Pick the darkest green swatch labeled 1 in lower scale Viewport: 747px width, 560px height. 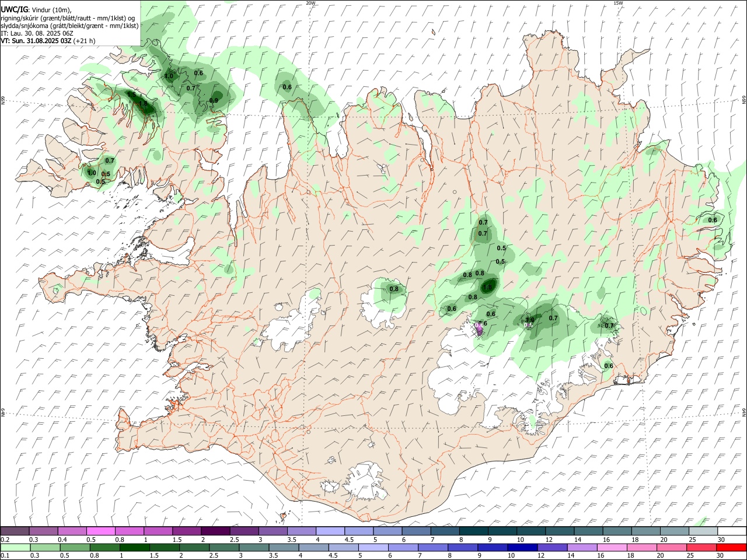tap(134, 548)
